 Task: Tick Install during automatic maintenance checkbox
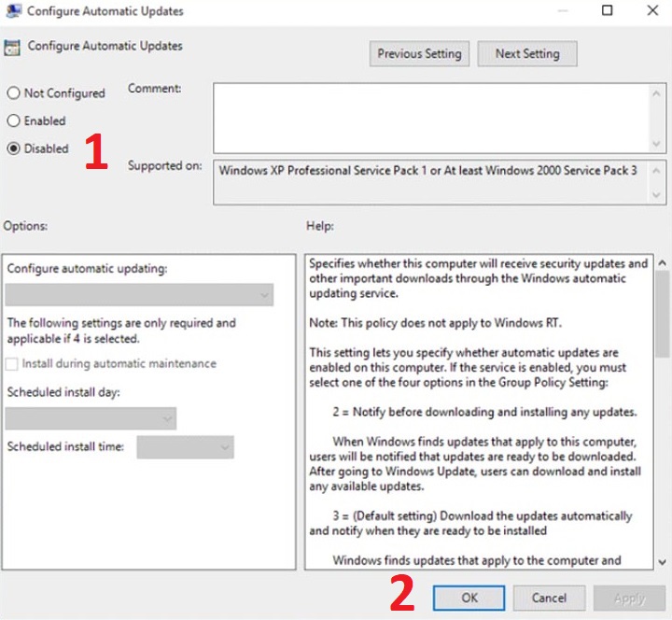click(x=11, y=364)
